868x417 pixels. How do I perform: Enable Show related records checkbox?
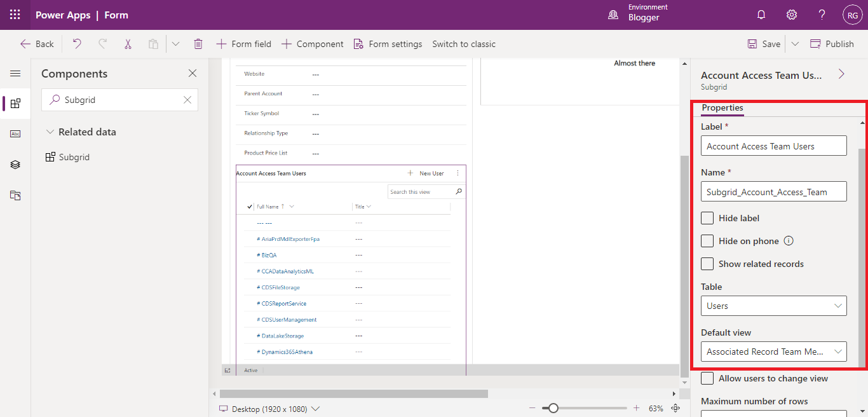(x=707, y=264)
